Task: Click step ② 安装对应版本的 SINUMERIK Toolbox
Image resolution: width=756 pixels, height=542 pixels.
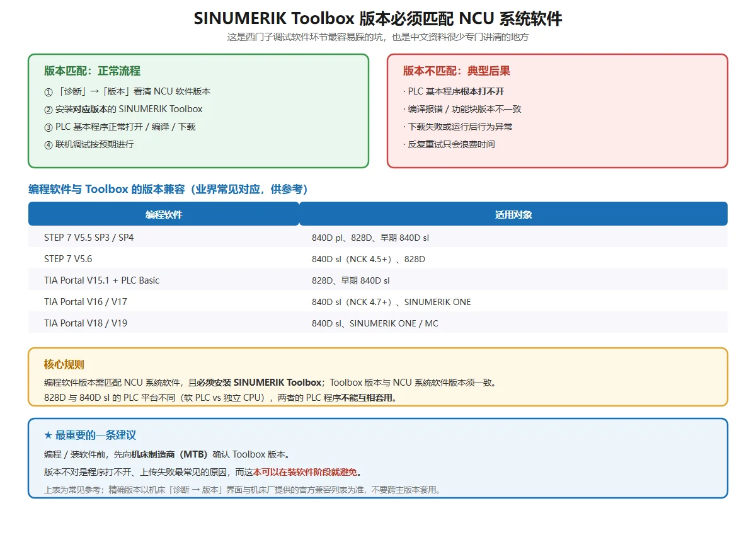Action: coord(123,109)
